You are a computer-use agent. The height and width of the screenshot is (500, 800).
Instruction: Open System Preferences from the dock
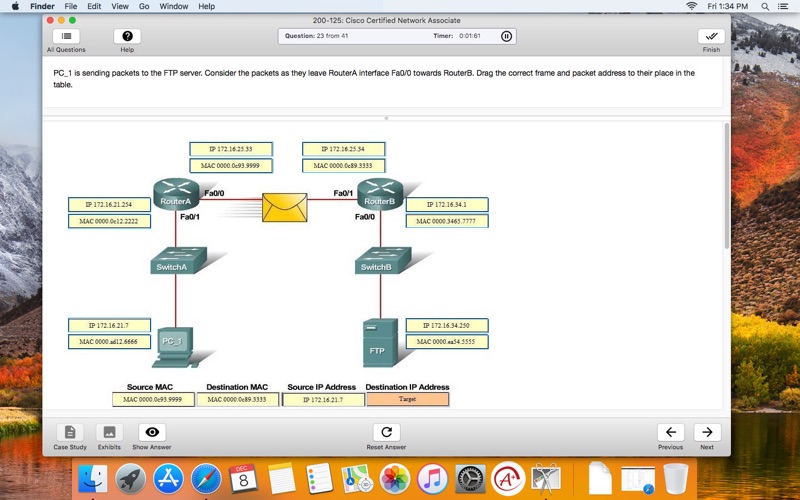point(470,479)
